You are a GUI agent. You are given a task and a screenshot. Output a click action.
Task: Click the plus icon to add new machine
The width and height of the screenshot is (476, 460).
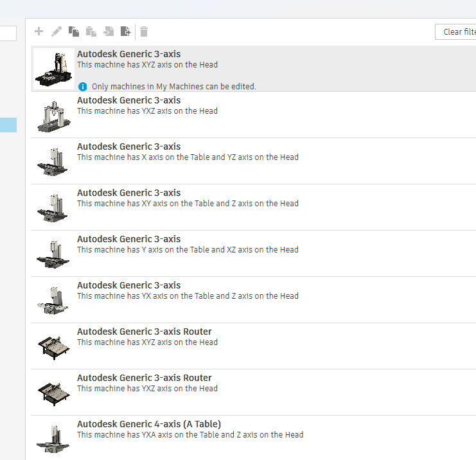39,31
